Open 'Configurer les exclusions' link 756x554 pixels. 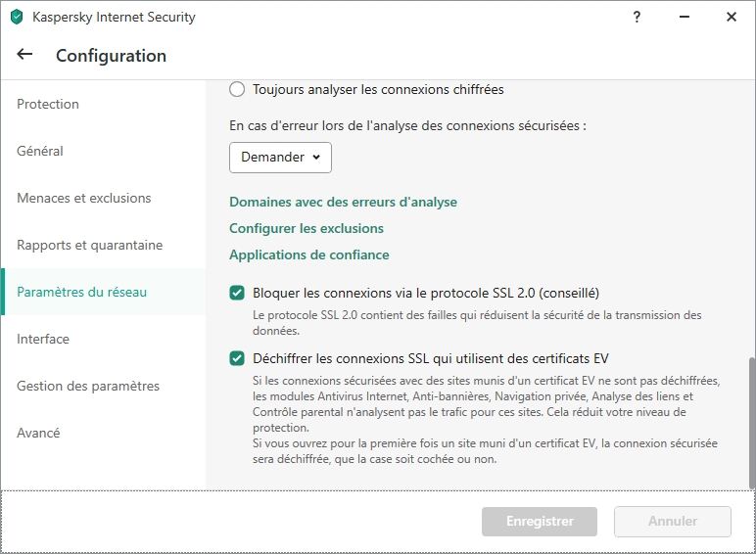coord(307,228)
